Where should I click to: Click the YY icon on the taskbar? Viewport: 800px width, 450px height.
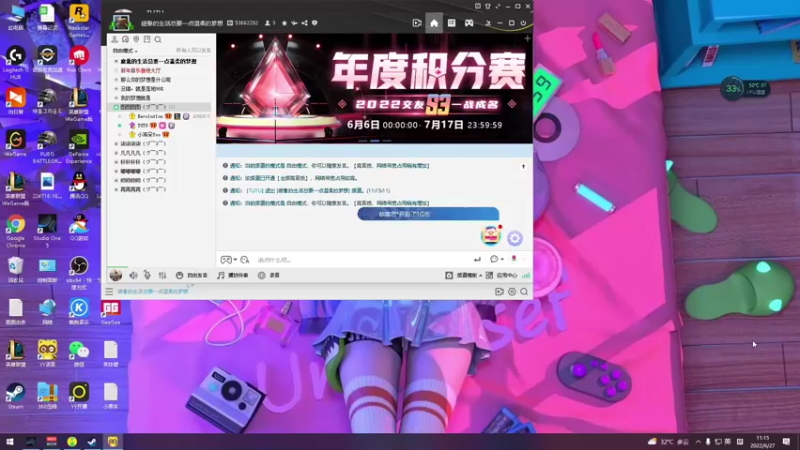coord(112,441)
